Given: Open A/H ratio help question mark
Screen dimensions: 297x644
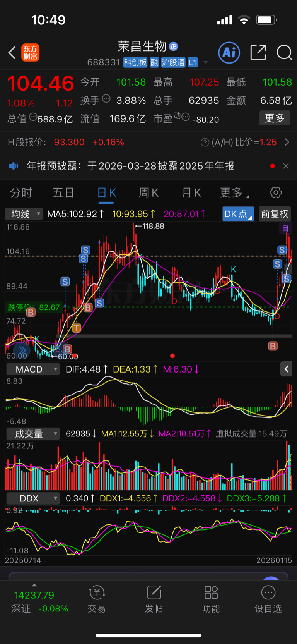Looking at the screenshot, I should coord(205,143).
